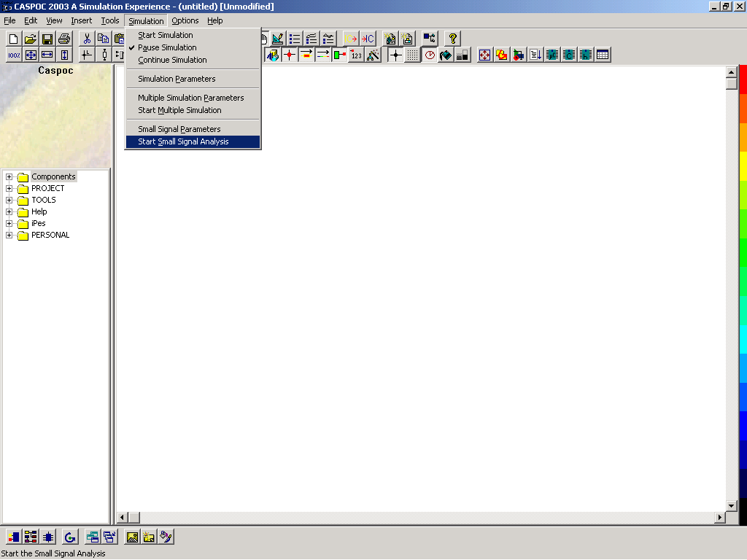Click the green block with red connector icon
This screenshot has width=747, height=560.
[339, 55]
